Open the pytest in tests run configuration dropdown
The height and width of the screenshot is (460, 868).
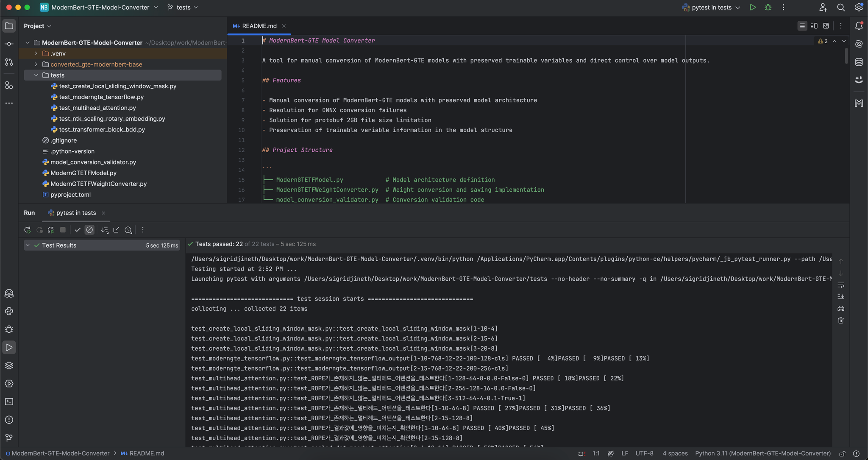click(x=711, y=8)
